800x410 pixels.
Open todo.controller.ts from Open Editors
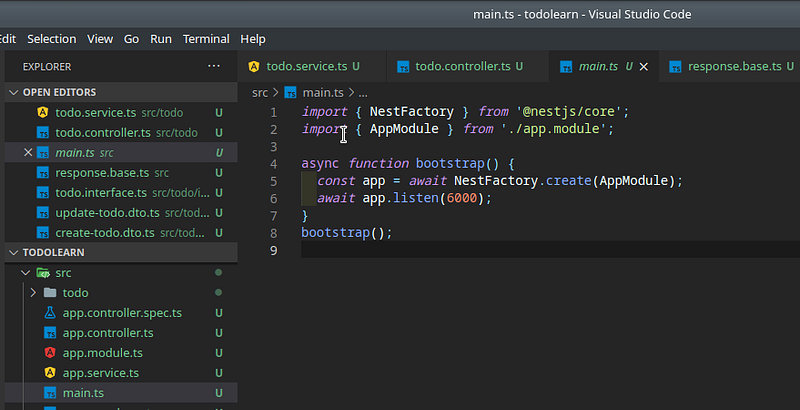[121, 133]
